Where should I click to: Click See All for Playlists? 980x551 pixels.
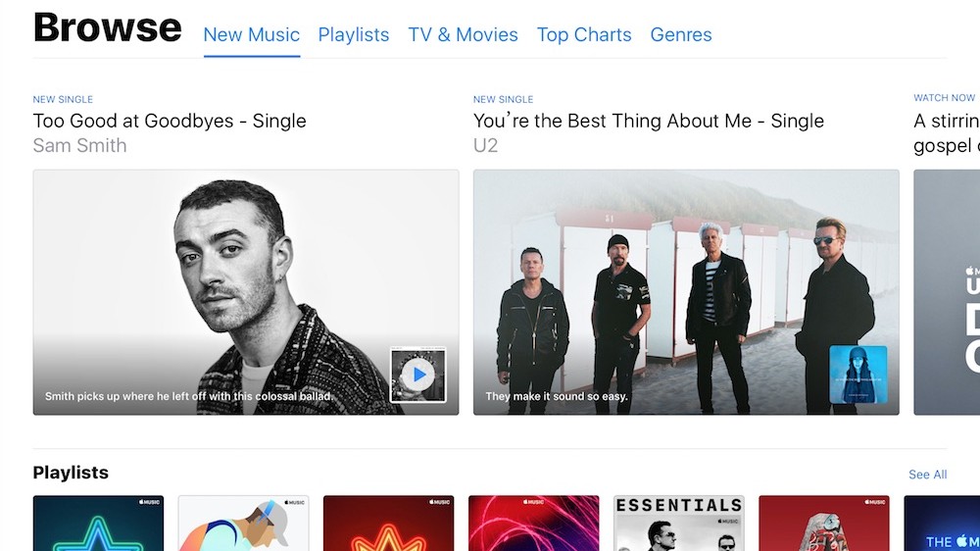point(927,475)
